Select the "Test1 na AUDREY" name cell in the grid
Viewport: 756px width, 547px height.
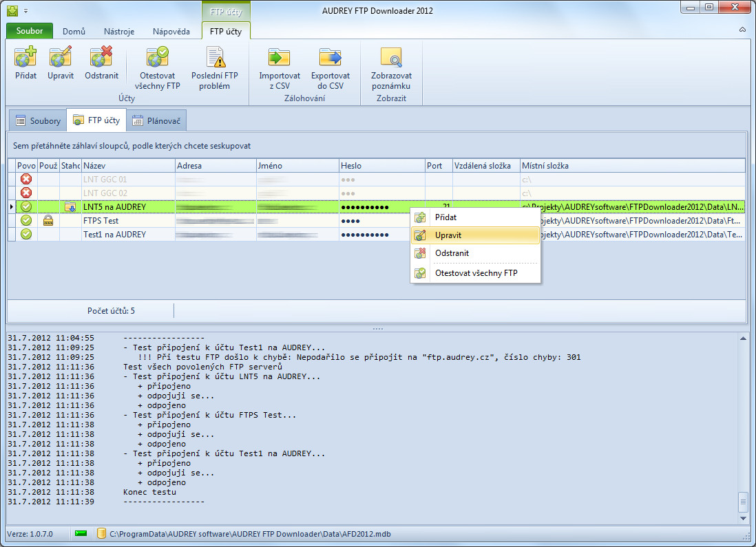pos(128,234)
